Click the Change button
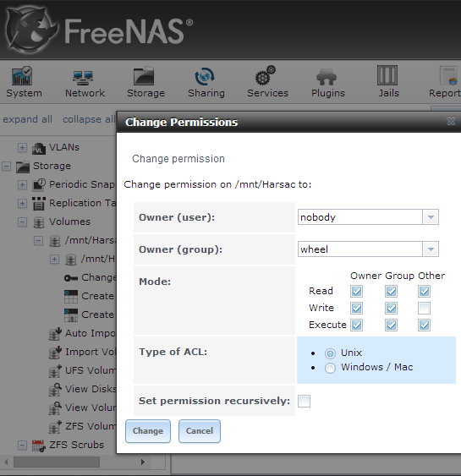 (x=148, y=431)
